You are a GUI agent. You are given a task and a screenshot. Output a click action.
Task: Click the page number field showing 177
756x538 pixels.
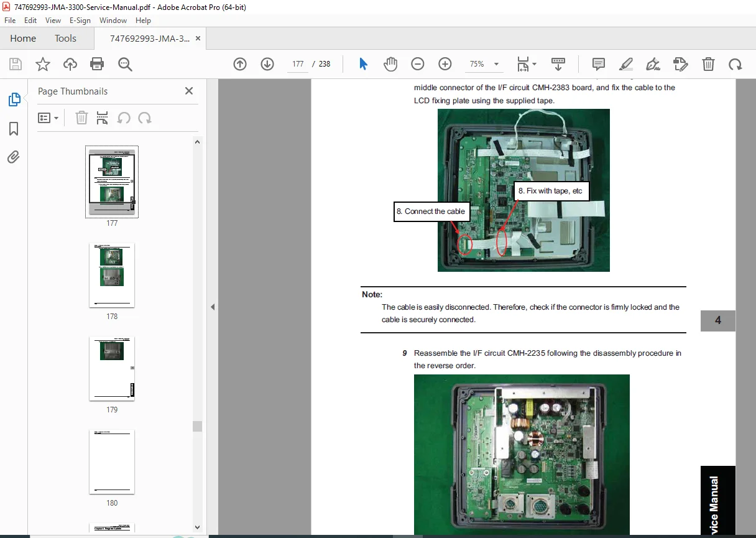pos(298,64)
